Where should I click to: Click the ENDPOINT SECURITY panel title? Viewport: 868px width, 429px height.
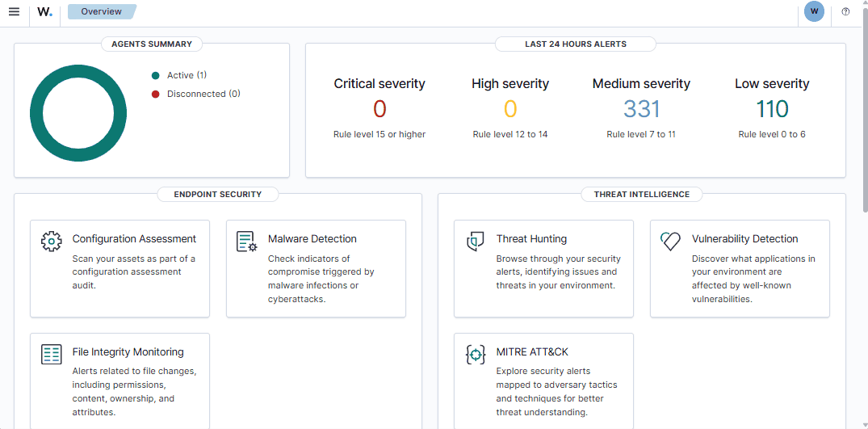coord(217,194)
